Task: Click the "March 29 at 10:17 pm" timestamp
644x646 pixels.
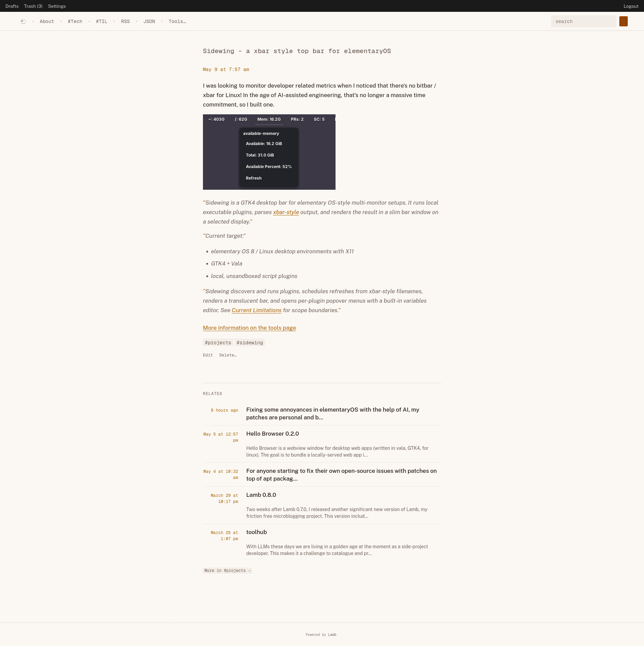Action: tap(224, 499)
